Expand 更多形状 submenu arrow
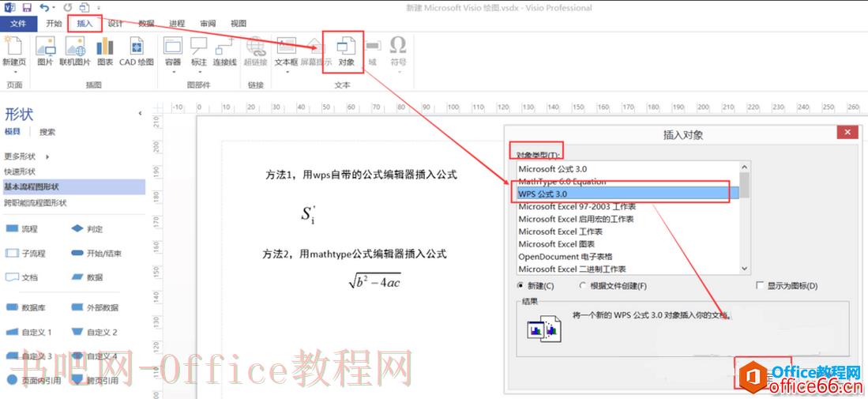This screenshot has width=868, height=399. click(47, 156)
